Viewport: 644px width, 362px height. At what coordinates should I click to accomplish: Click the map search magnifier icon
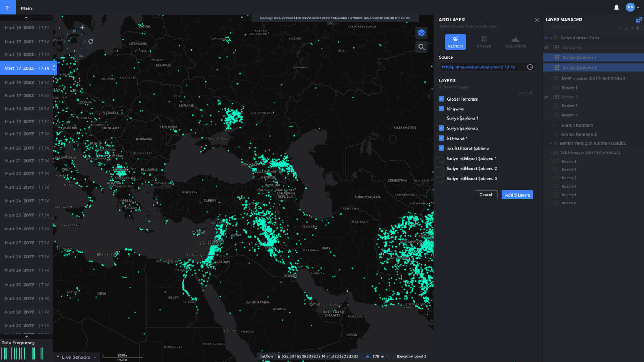421,47
